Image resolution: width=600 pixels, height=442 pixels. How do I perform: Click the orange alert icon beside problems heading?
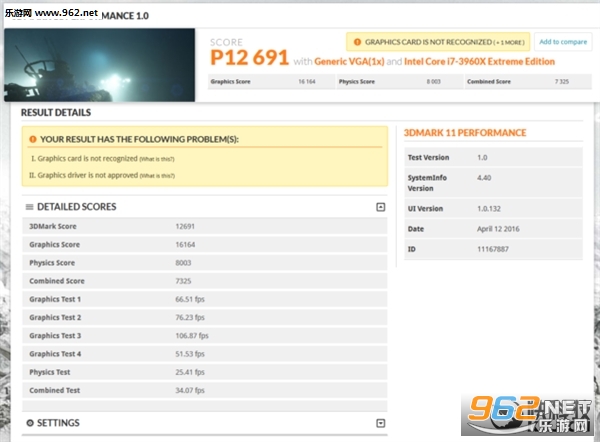click(x=33, y=139)
